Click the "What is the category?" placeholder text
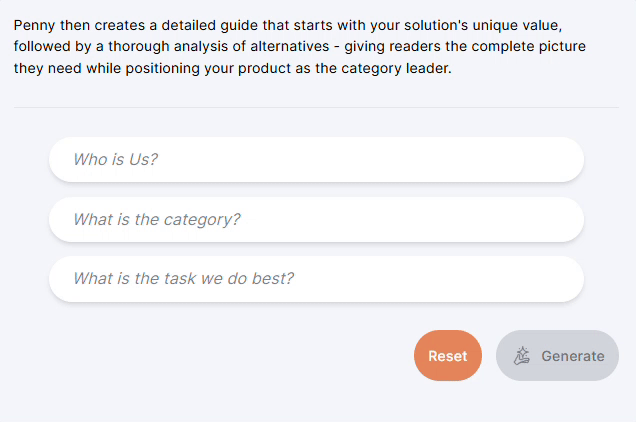 pyautogui.click(x=157, y=220)
